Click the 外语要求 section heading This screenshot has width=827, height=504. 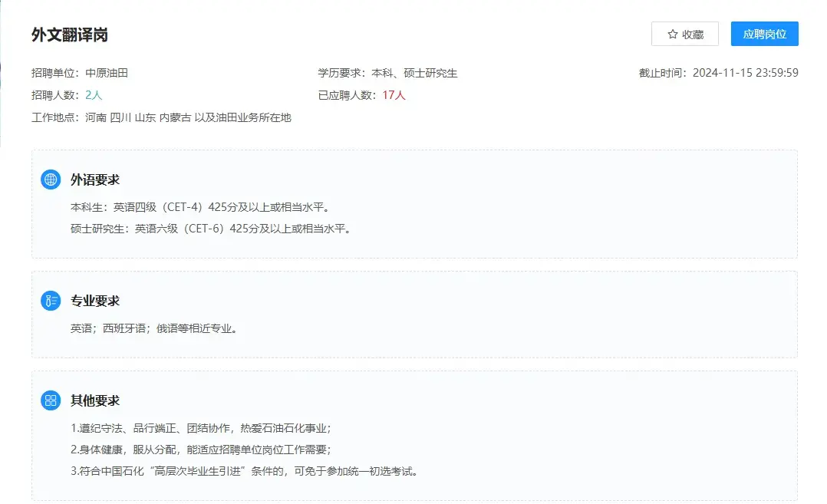point(95,180)
